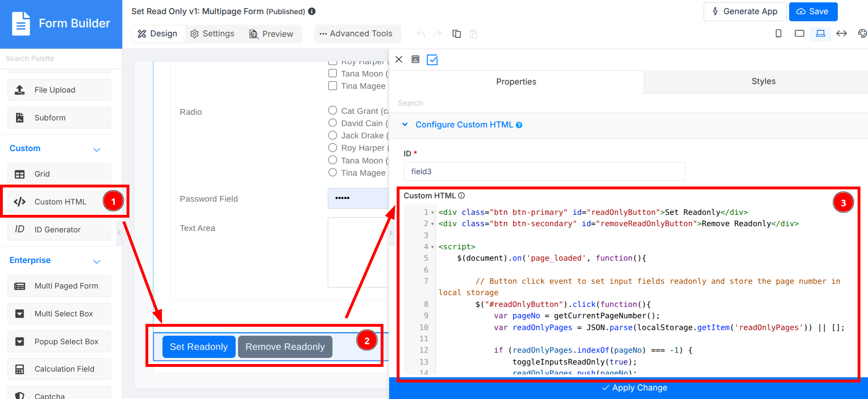The image size is (868, 399).
Task: Click the Custom HTML code icon
Action: (x=20, y=202)
